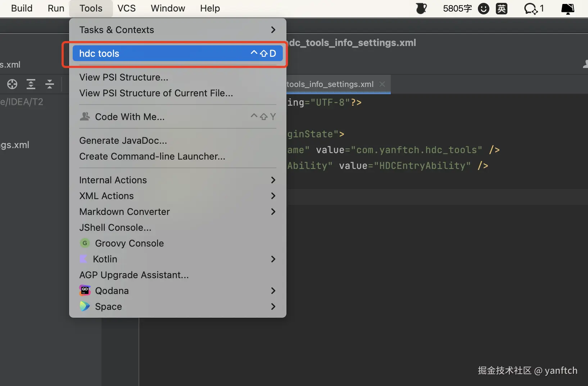The height and width of the screenshot is (386, 588).
Task: Click the Qodana icon in Tools menu
Action: [x=85, y=290]
